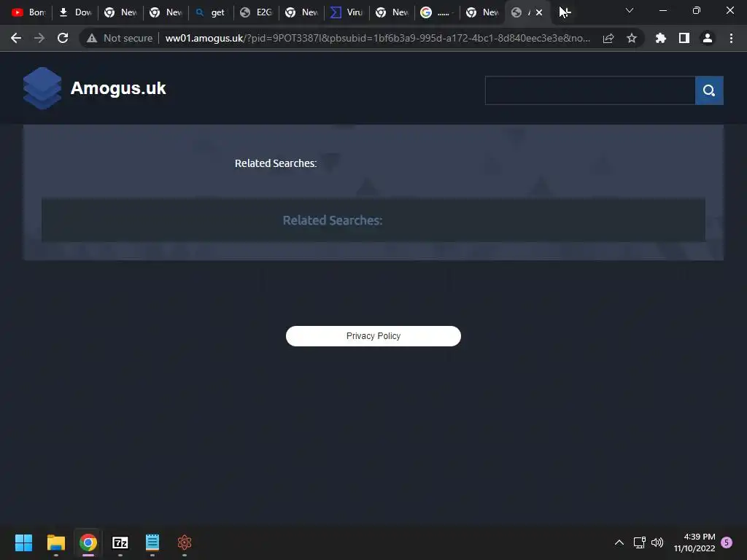747x560 pixels.
Task: Click the lower 'Related Searches:' banner text
Action: pos(333,220)
